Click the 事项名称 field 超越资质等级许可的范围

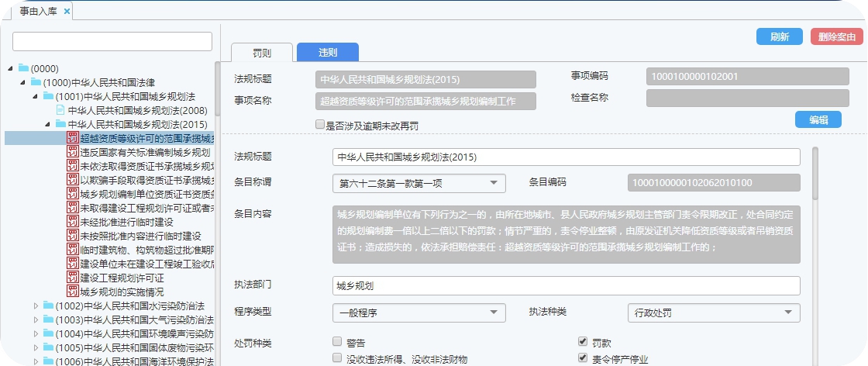[x=425, y=102]
